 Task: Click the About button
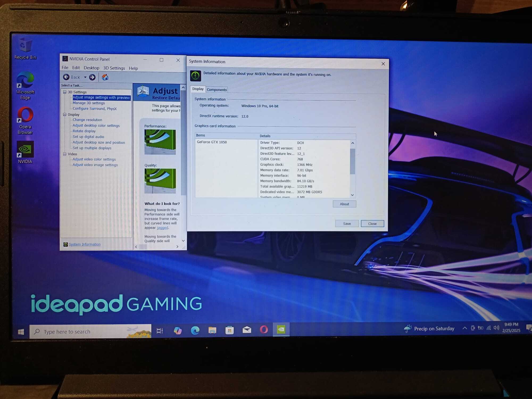344,204
